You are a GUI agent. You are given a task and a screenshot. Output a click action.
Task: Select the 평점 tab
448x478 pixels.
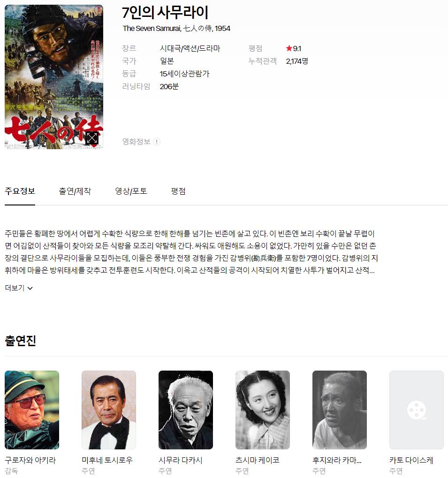pos(178,191)
